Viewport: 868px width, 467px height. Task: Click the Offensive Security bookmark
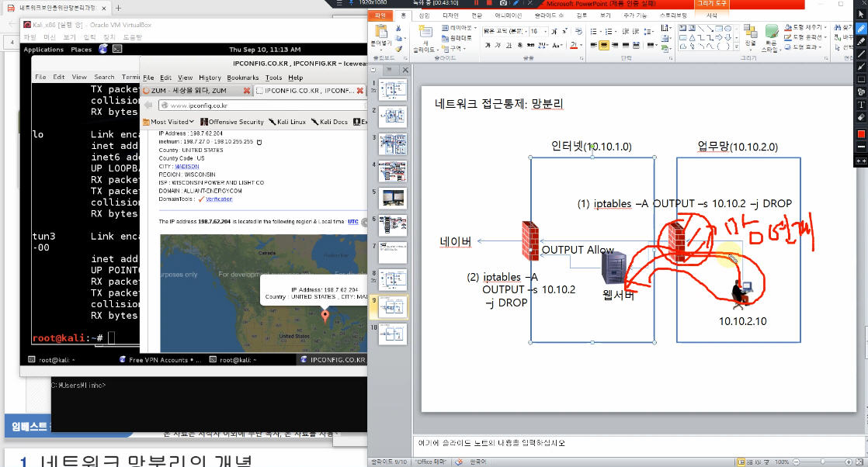[x=232, y=122]
